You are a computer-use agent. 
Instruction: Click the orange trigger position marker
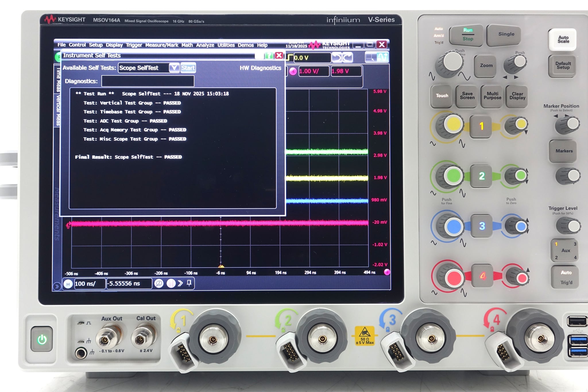click(221, 266)
